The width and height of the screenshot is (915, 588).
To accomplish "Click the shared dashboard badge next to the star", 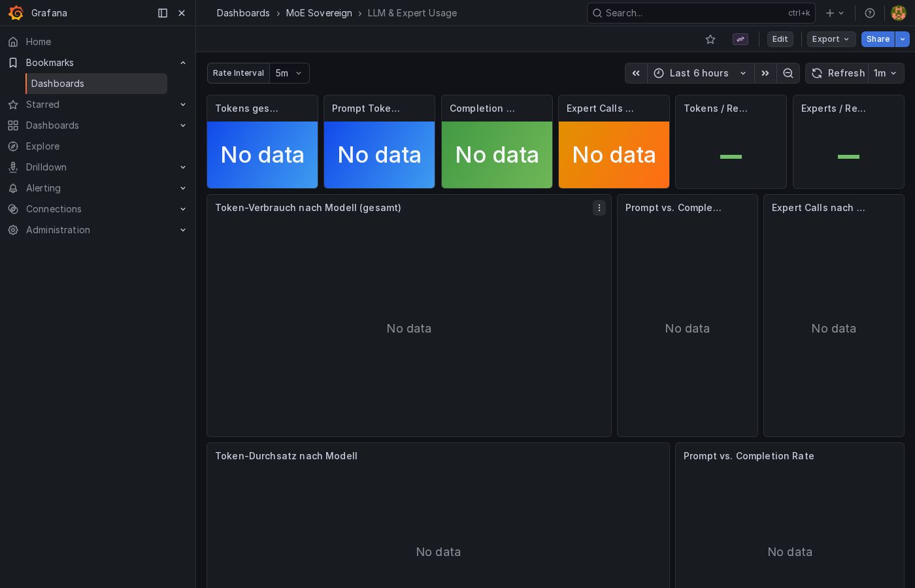I will (740, 39).
